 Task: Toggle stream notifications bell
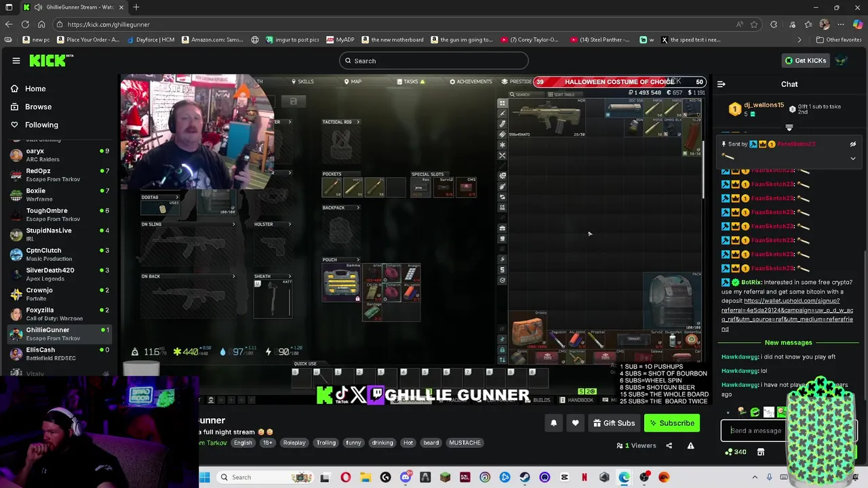pyautogui.click(x=553, y=423)
